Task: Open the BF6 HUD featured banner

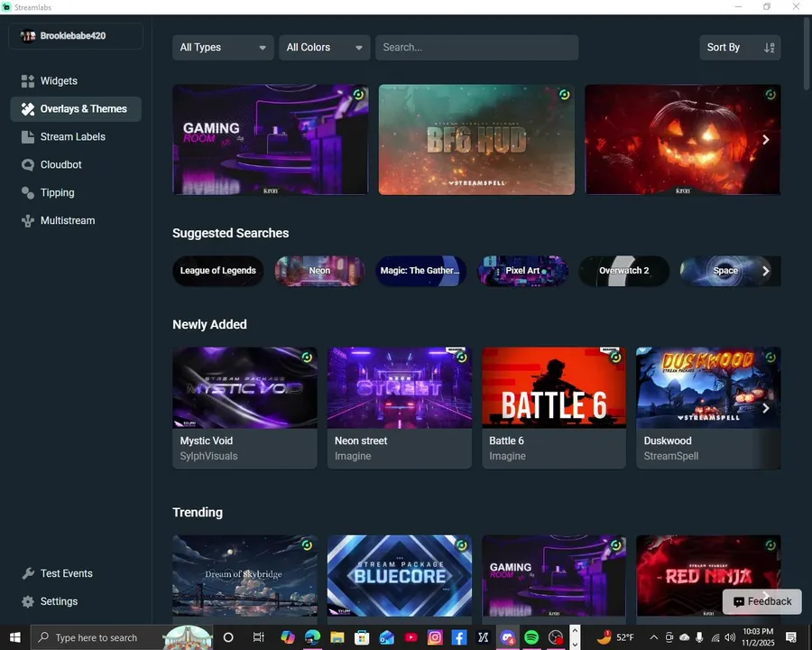Action: [x=476, y=140]
